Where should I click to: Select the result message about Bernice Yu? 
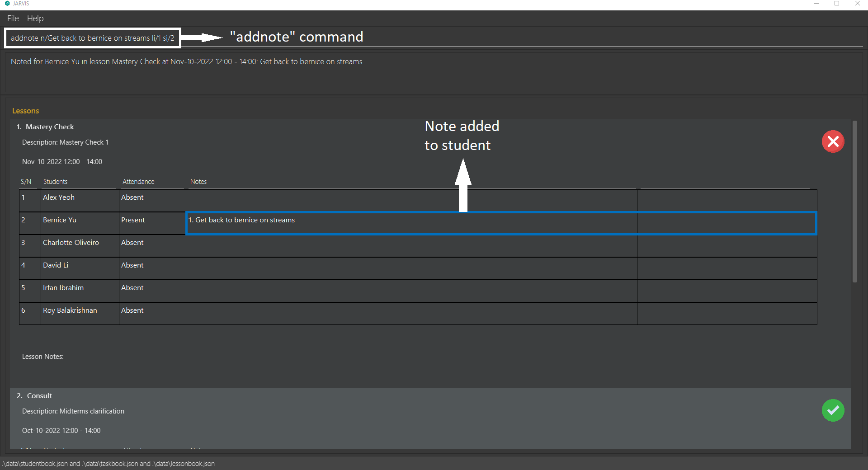click(186, 61)
